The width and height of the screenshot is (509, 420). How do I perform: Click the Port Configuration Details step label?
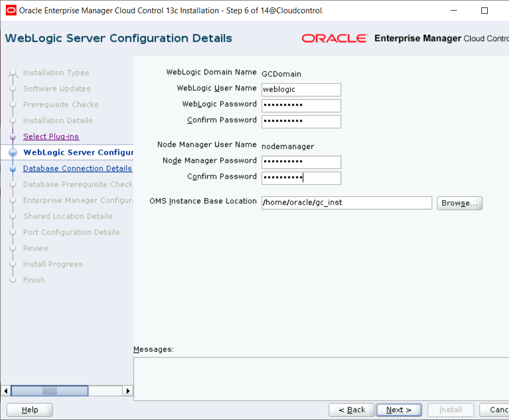(x=71, y=232)
